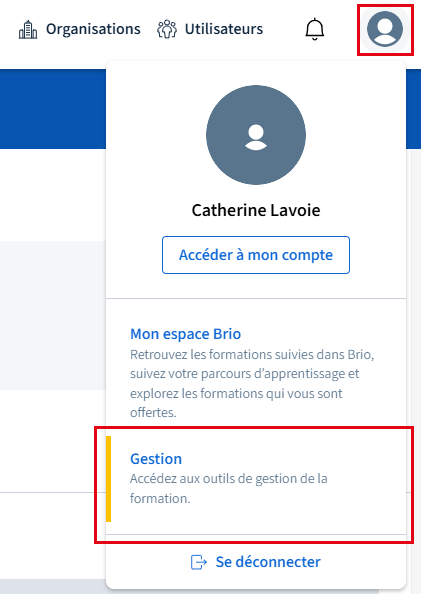Select the name Catherine Lavoie
The height and width of the screenshot is (594, 421).
click(256, 210)
